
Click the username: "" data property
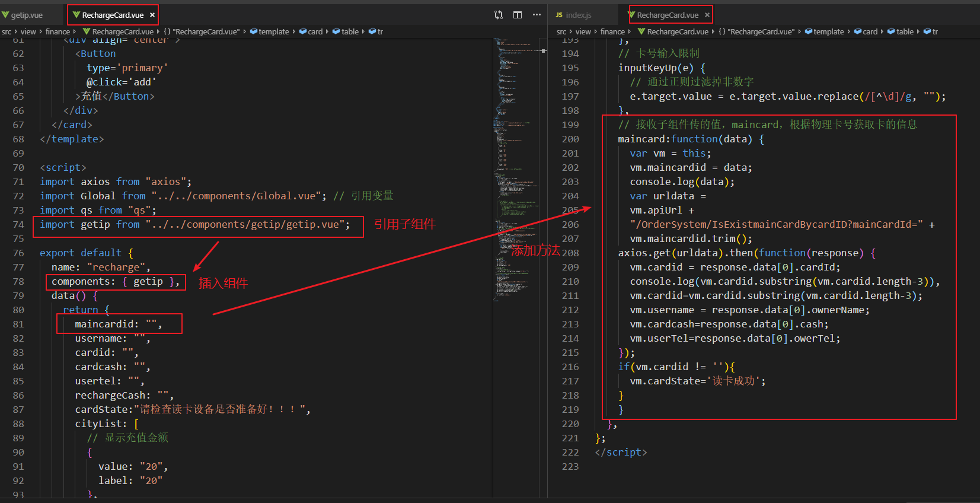click(x=113, y=338)
